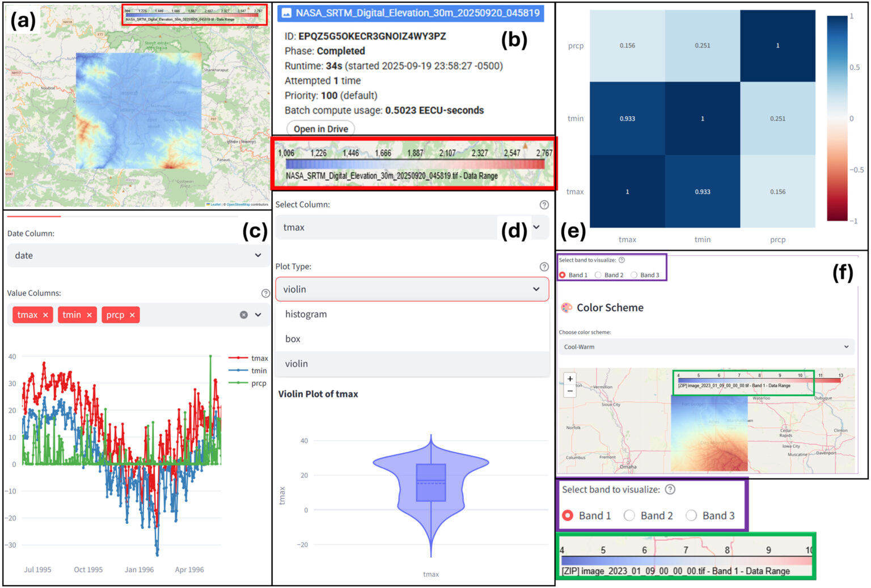Image resolution: width=871 pixels, height=588 pixels.
Task: Choose box from the Plot Type list
Action: click(412, 339)
